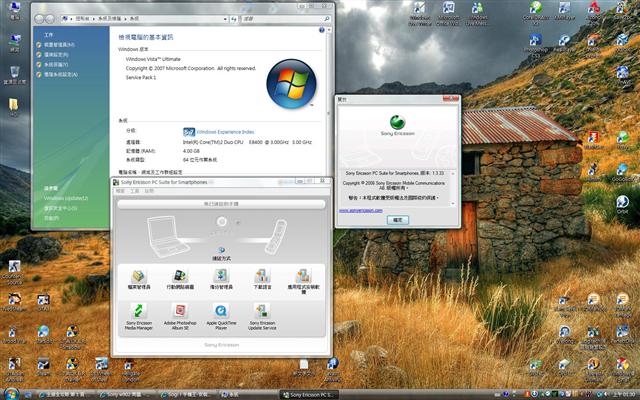Open the yellow folder icon on the desktop
The width and height of the screenshot is (640, 400).
(13, 108)
